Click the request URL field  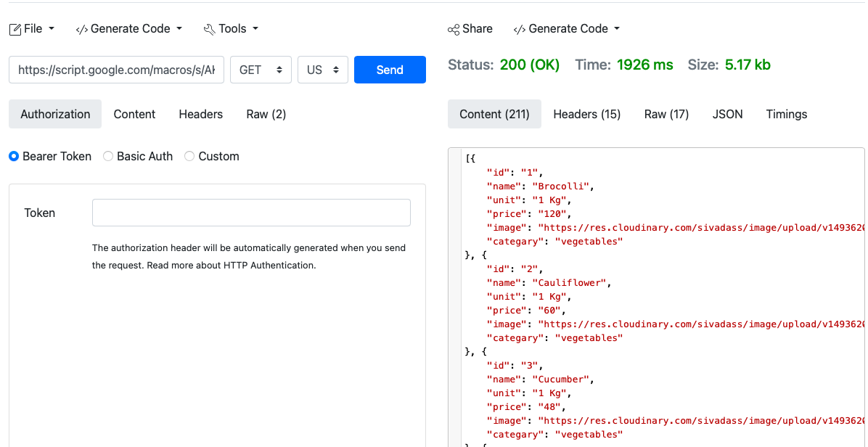pos(116,70)
